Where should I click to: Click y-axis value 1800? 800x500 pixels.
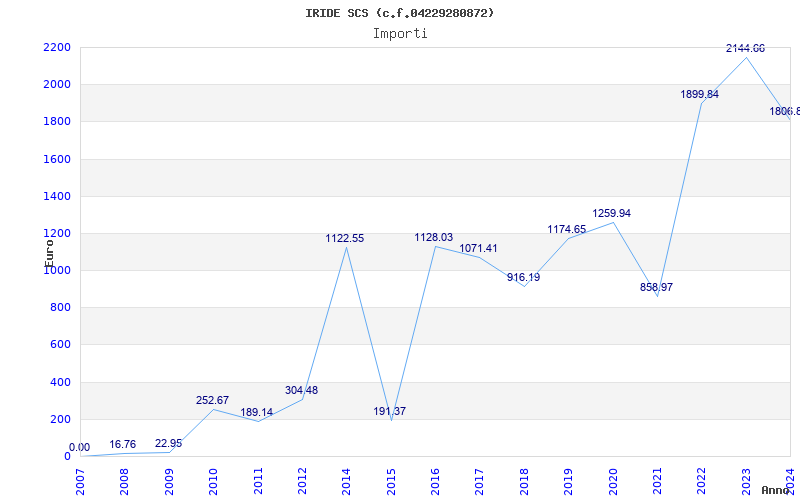pos(57,122)
